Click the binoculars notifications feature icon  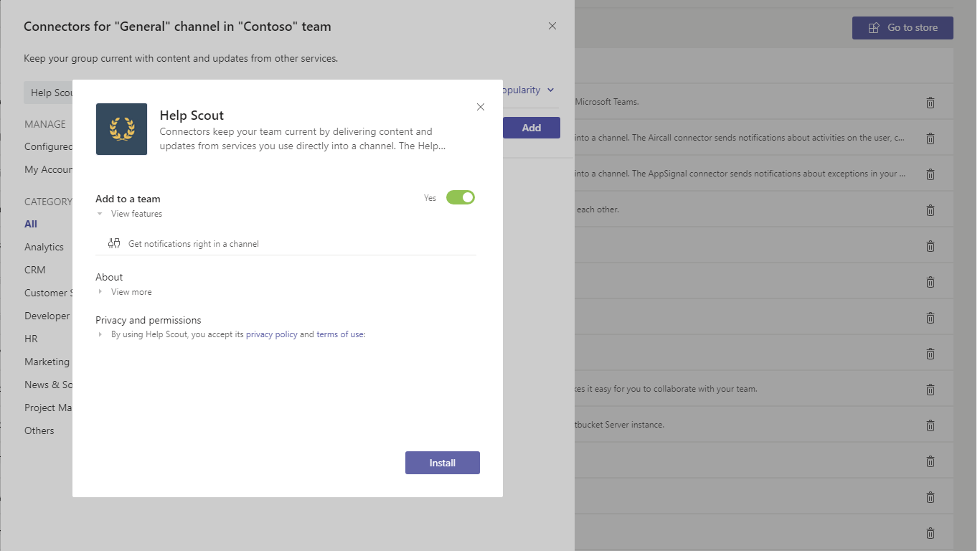(113, 243)
